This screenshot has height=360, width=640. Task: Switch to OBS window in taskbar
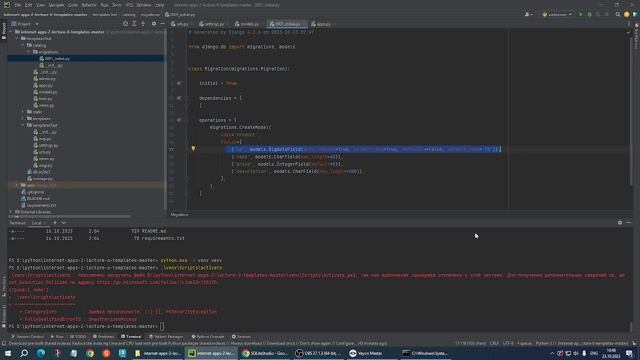pos(318,353)
